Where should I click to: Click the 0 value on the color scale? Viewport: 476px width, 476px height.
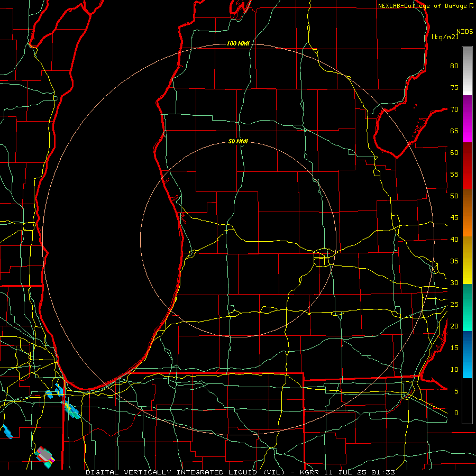(456, 413)
